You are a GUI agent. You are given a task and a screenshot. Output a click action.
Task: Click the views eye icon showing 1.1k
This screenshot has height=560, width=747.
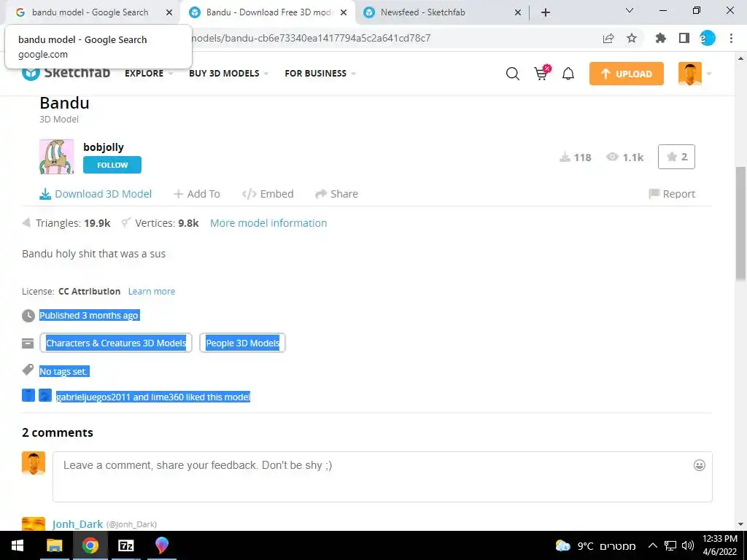point(612,157)
